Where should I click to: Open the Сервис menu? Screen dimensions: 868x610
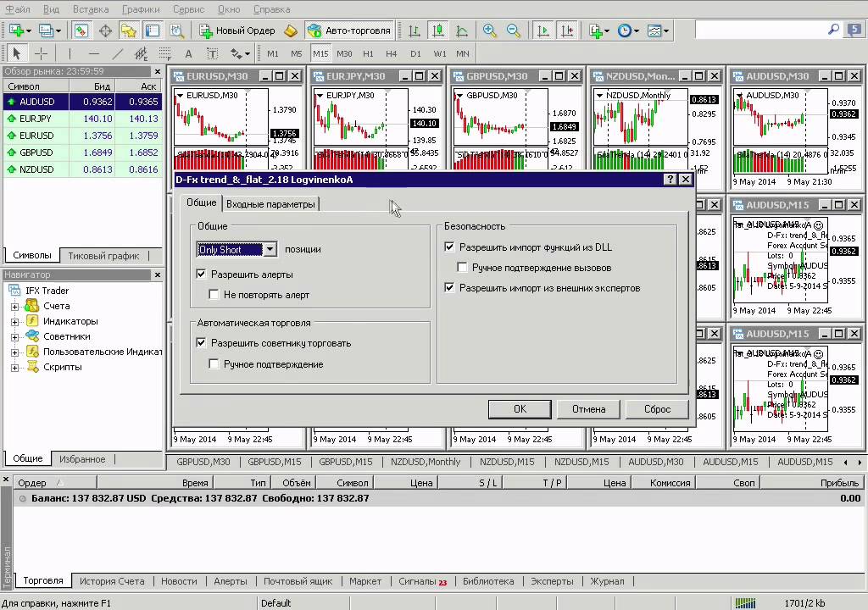click(189, 9)
